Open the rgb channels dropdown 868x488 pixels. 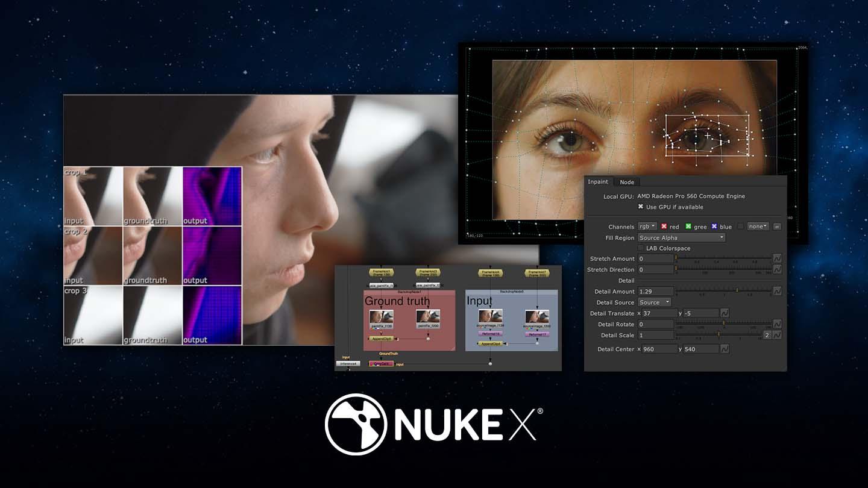click(647, 227)
